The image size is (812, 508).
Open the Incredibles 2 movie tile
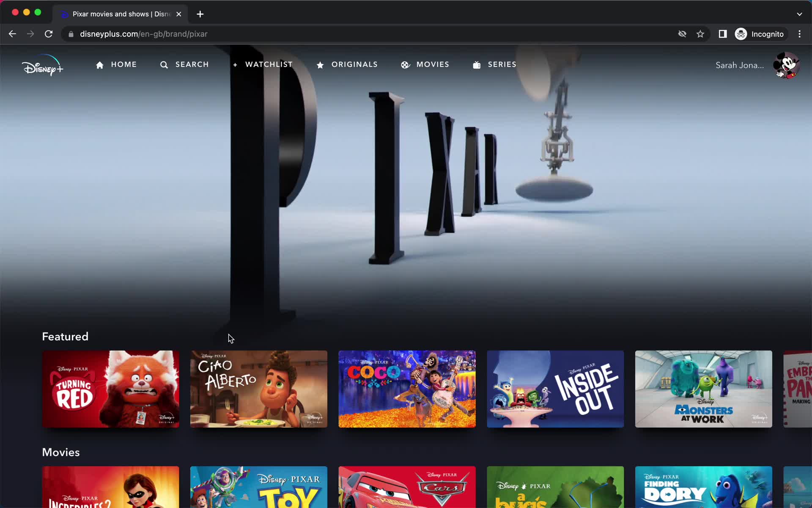point(110,487)
